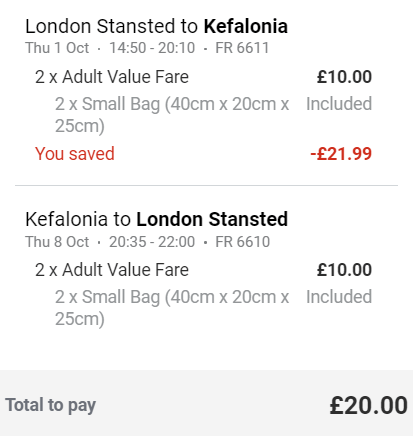Image resolution: width=413 pixels, height=436 pixels.
Task: Click flight number FR 6611
Action: [x=242, y=48]
